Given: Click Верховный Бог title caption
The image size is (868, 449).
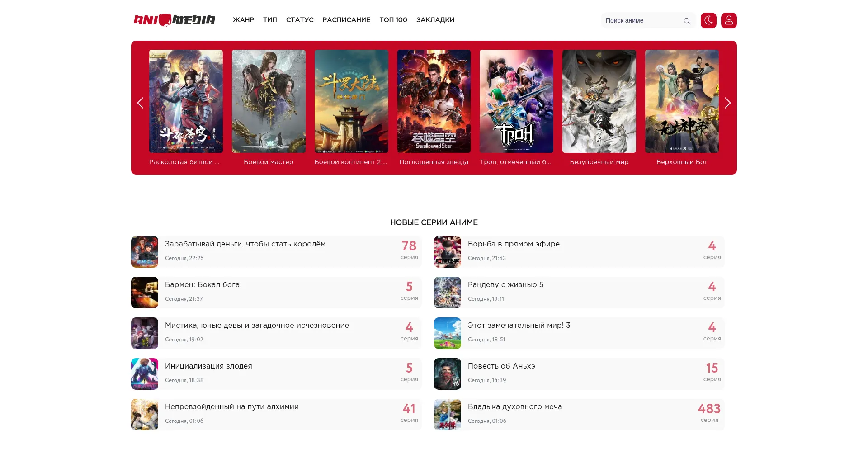Looking at the screenshot, I should 682,162.
